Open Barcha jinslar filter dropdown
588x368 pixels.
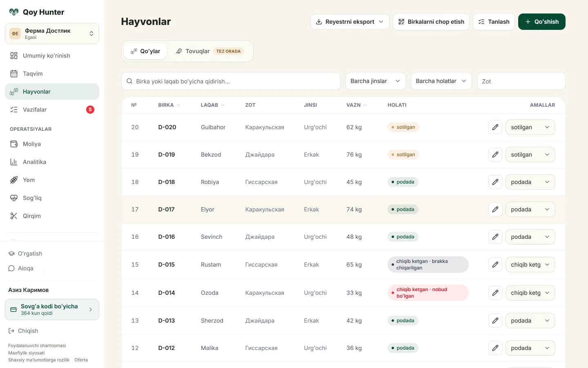click(375, 81)
